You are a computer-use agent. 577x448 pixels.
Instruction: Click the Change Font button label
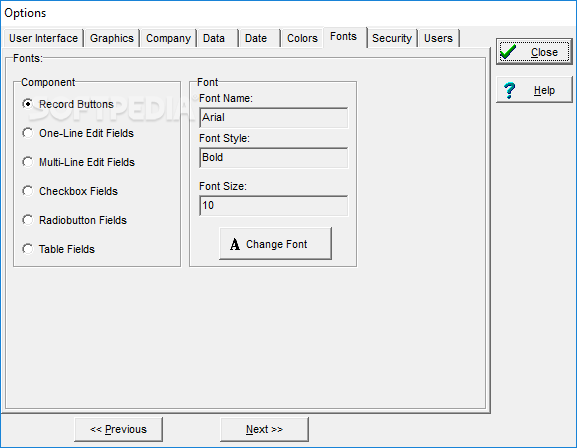point(276,244)
